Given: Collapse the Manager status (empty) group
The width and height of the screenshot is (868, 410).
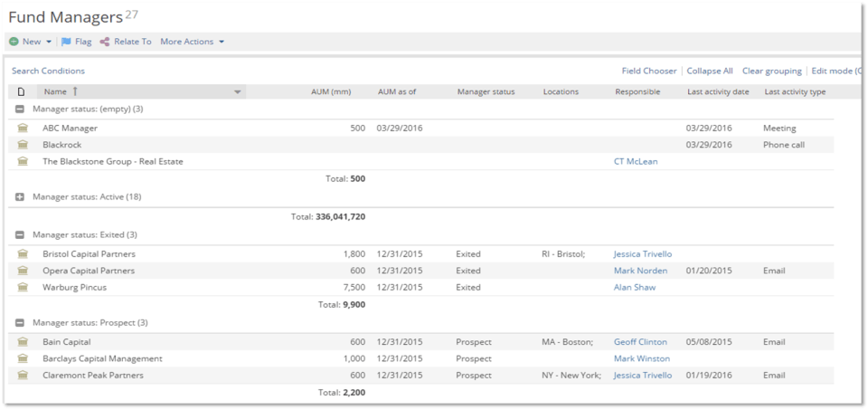Looking at the screenshot, I should [x=20, y=110].
